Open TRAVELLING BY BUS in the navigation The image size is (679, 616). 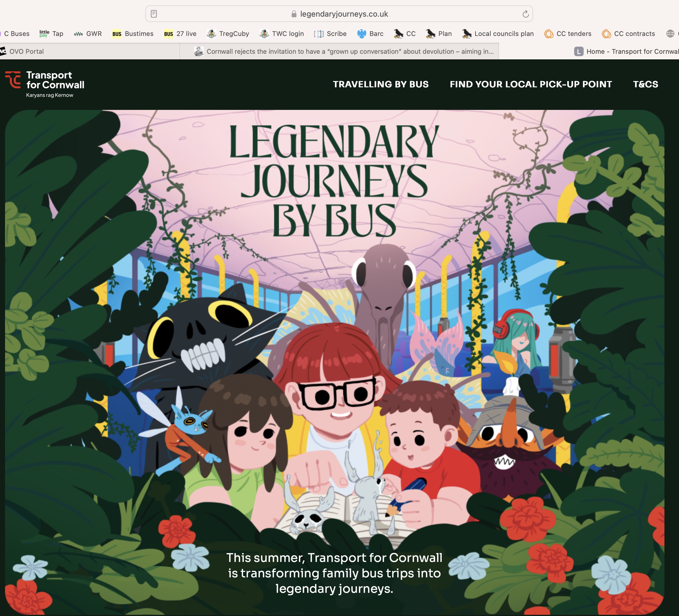[380, 85]
